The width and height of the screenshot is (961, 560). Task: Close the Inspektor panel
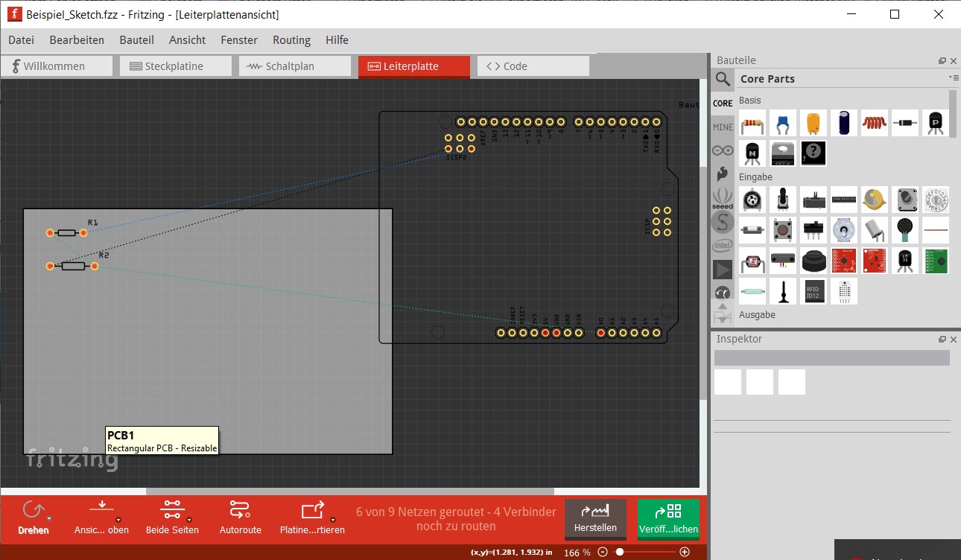[954, 340]
